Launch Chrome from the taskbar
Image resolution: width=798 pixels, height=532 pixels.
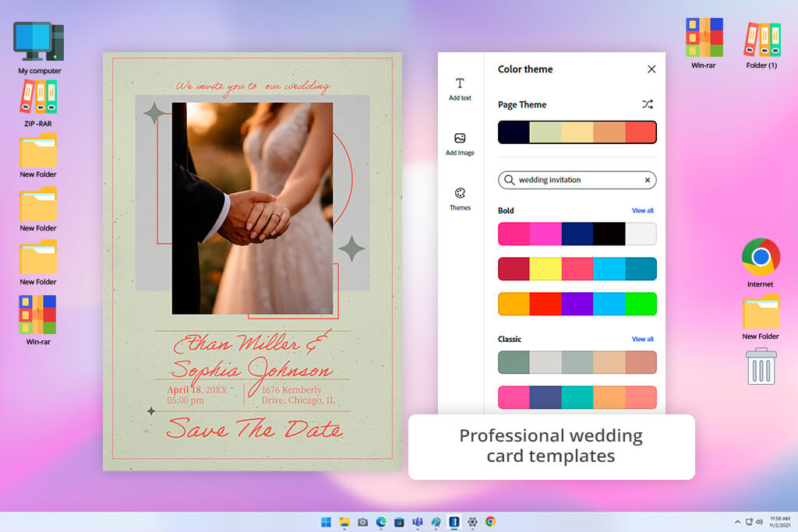pos(491,522)
